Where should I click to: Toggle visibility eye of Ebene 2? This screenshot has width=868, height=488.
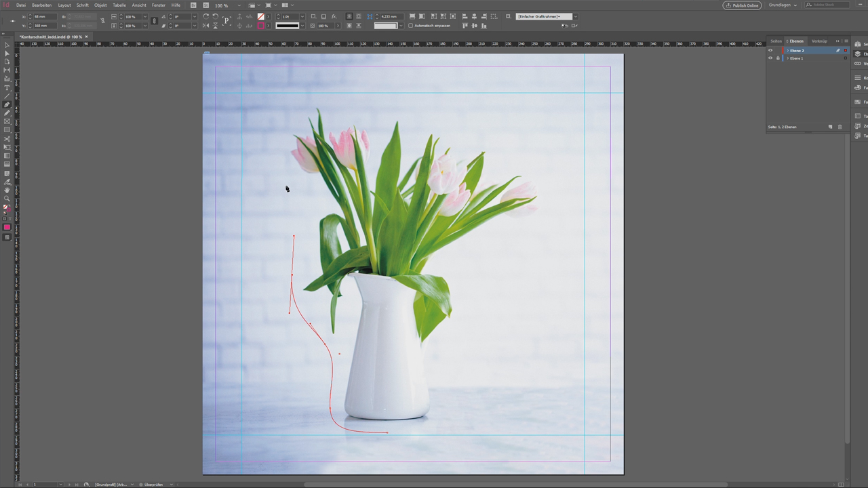pyautogui.click(x=770, y=50)
